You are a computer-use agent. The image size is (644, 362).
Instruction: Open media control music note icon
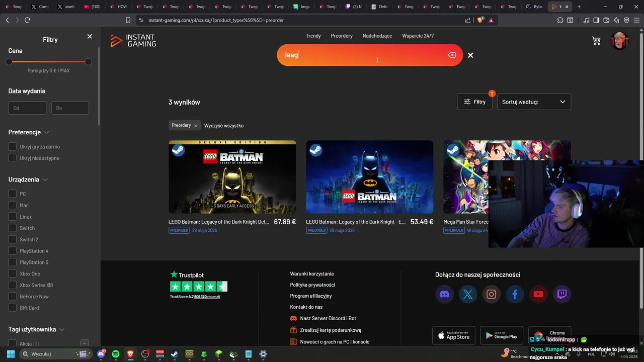[x=586, y=20]
